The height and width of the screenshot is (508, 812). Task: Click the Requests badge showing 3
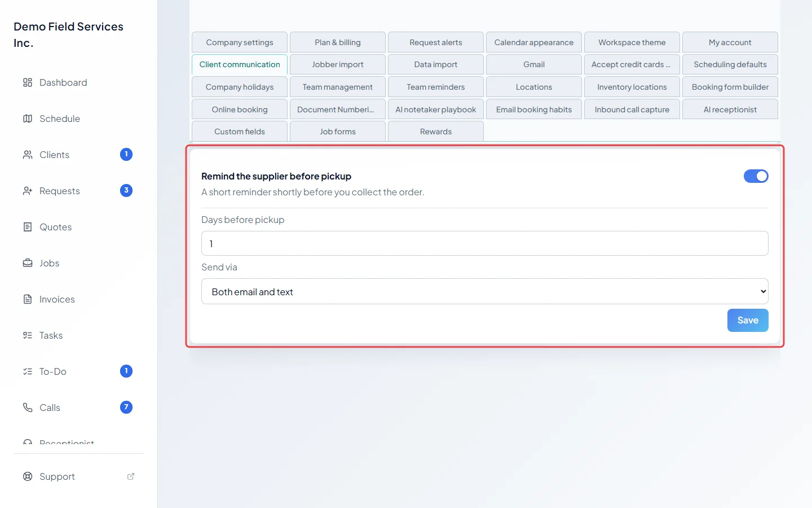coord(126,190)
